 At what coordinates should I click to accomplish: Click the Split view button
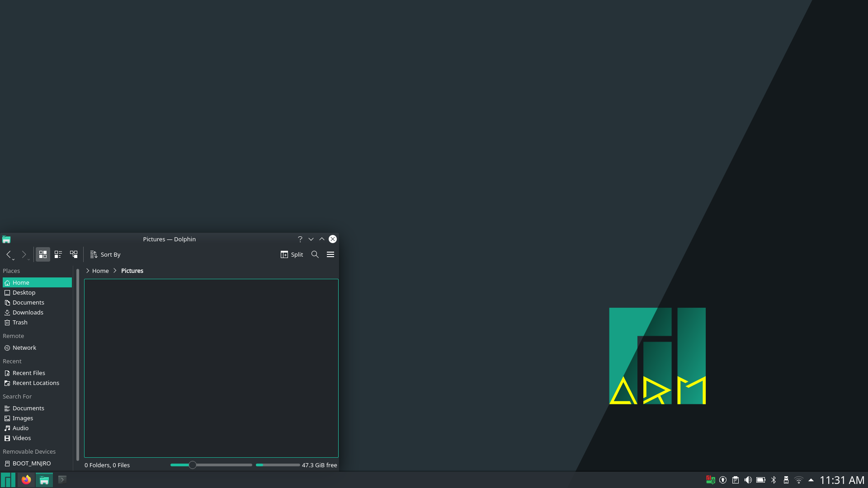[292, 254]
